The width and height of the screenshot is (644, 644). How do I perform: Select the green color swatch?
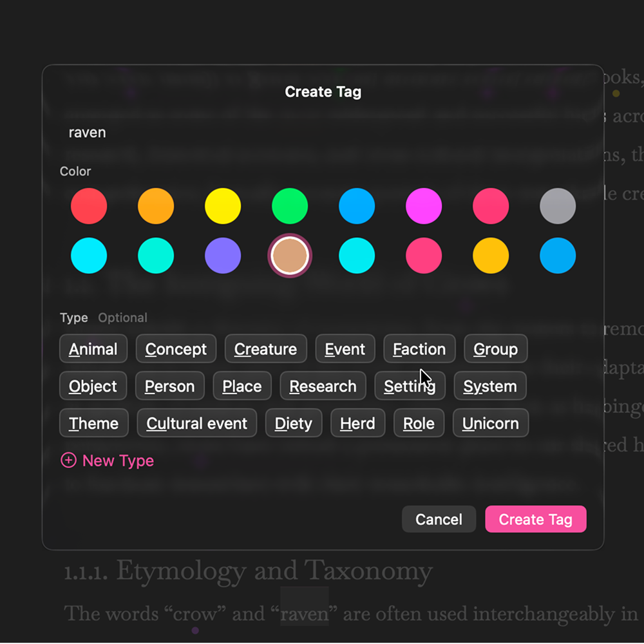[x=290, y=206]
